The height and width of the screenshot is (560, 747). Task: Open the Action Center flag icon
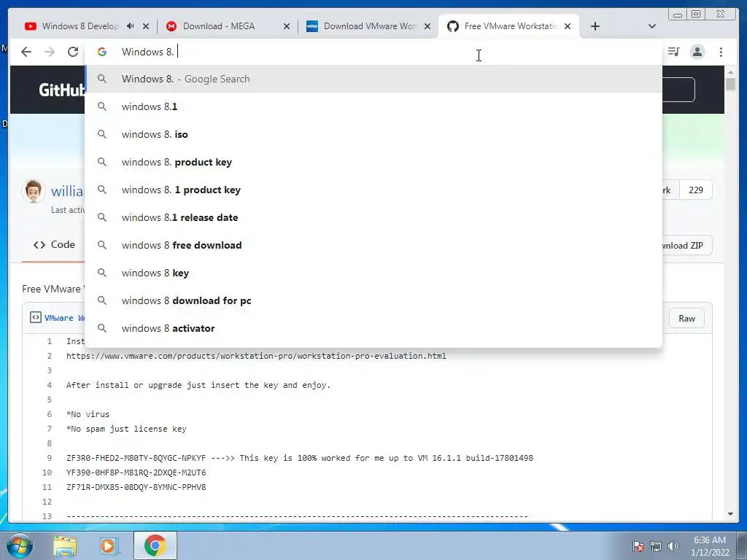(x=638, y=546)
